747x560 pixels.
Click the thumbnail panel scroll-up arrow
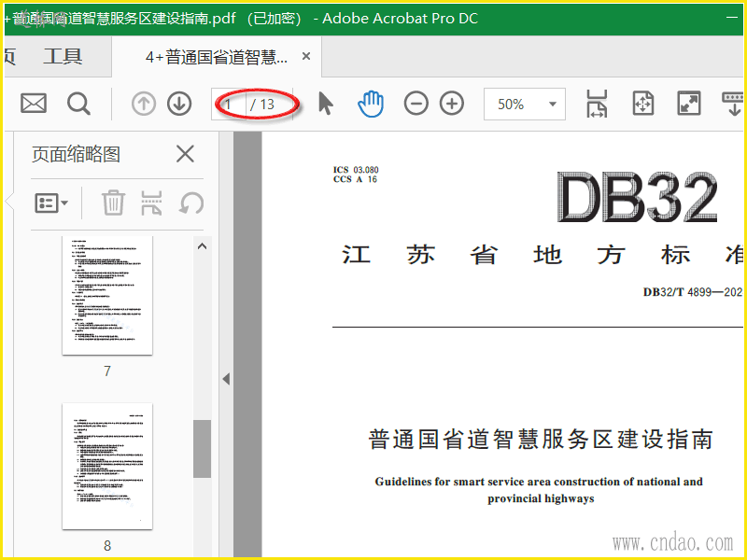click(x=202, y=246)
